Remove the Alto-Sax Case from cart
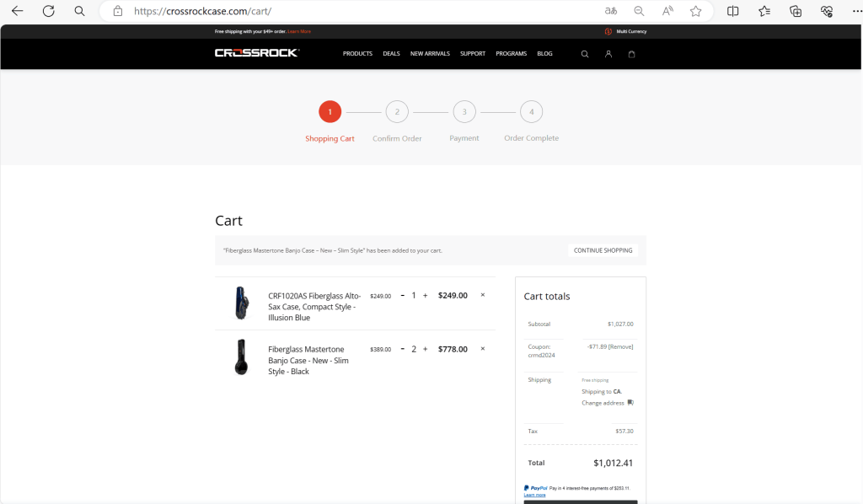The image size is (863, 504). pyautogui.click(x=483, y=295)
